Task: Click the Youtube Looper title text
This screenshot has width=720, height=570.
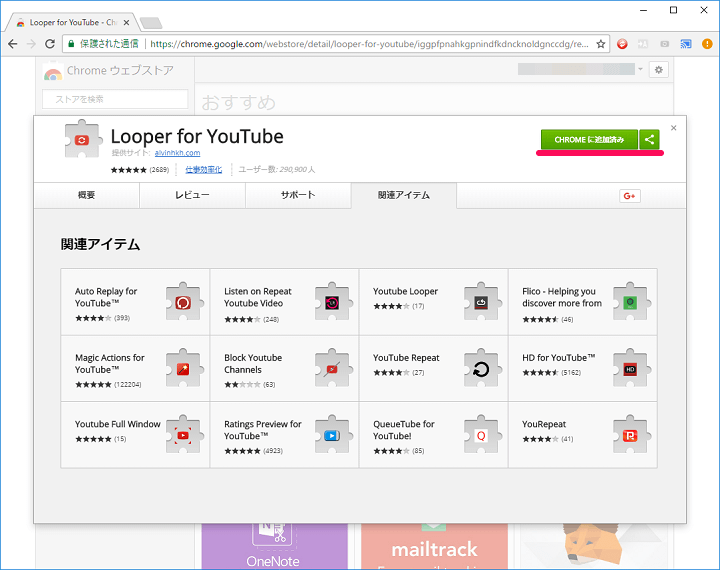Action: (x=405, y=291)
